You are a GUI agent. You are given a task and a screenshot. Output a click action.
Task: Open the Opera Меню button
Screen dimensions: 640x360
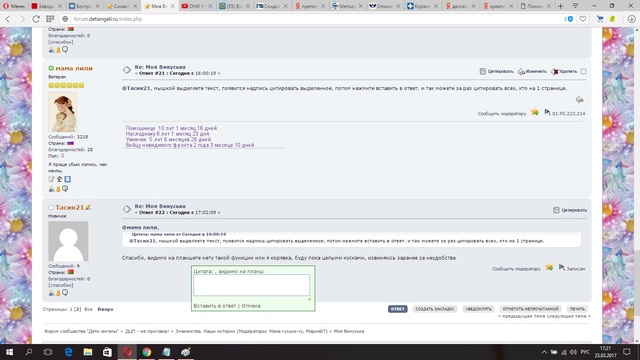[x=13, y=6]
